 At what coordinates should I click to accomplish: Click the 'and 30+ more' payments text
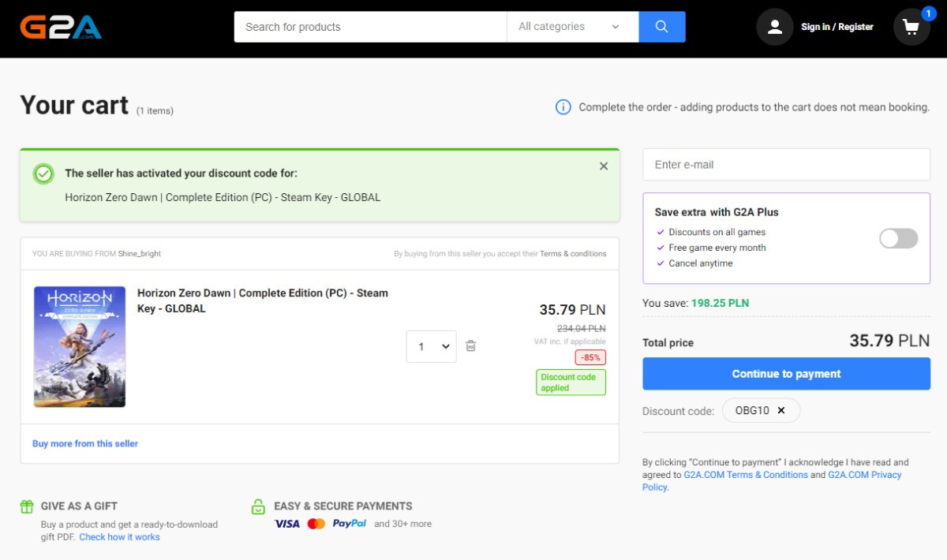402,524
